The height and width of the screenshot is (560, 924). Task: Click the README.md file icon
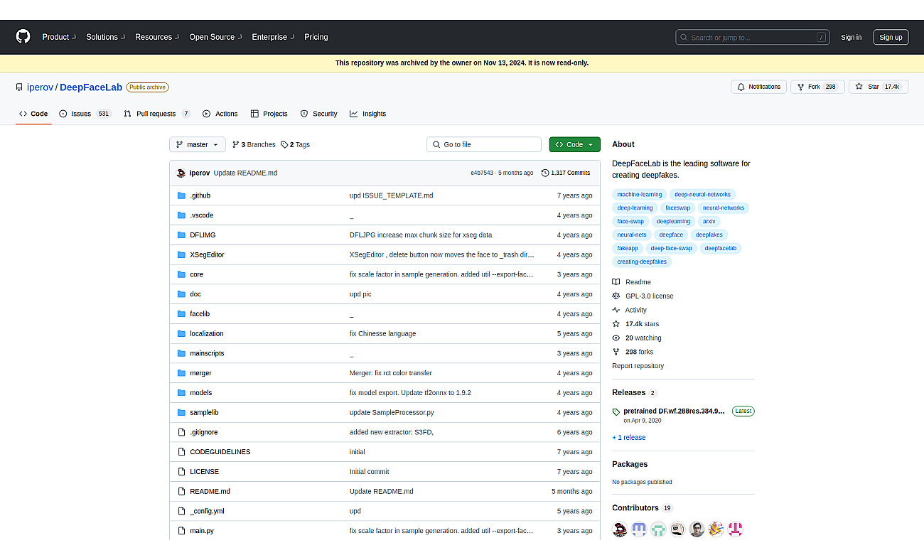pyautogui.click(x=182, y=491)
